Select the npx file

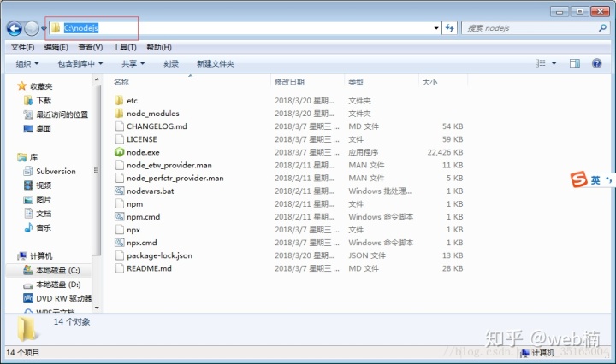133,230
